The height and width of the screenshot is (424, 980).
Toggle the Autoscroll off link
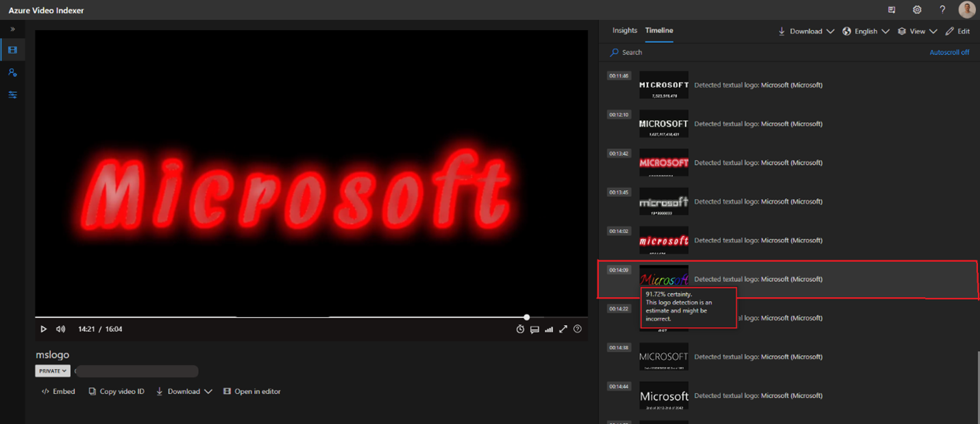tap(949, 52)
